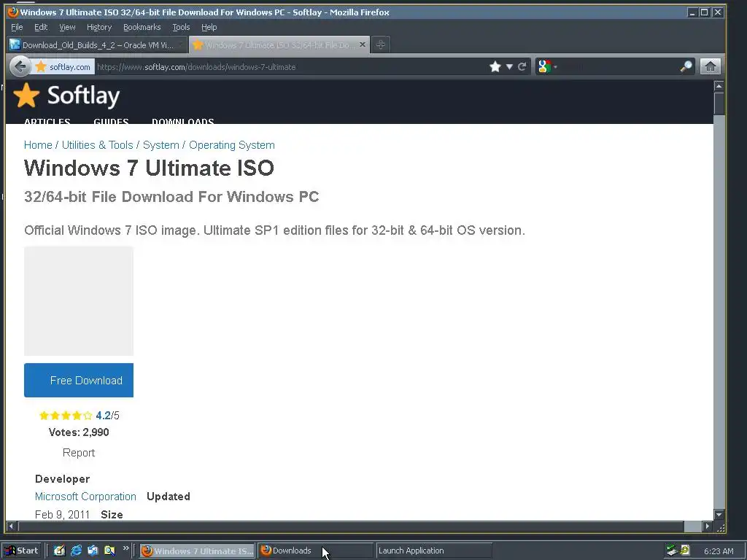Switch to the Download_Old_Builds_4_2 tab
The height and width of the screenshot is (560, 747).
coord(97,44)
